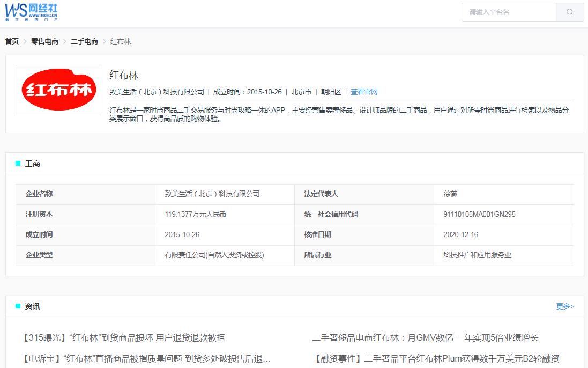Click the teal square icon beside 资讯
This screenshot has width=588, height=368.
click(17, 306)
